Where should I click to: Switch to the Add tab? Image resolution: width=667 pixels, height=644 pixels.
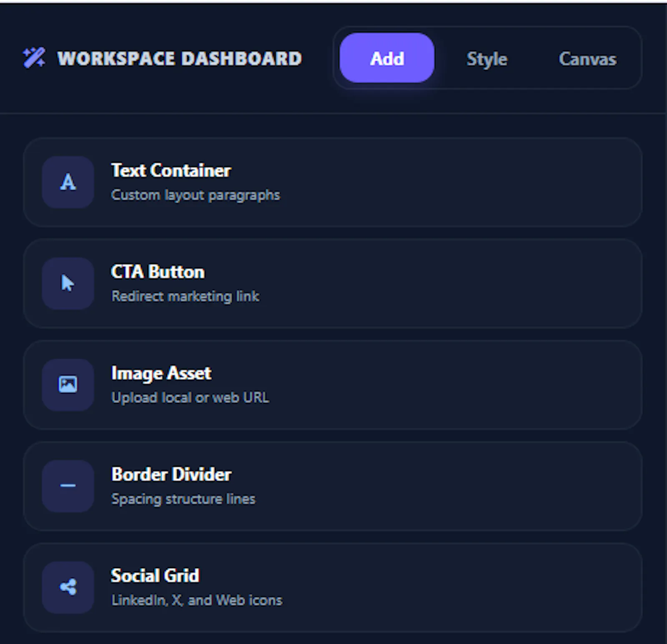[x=387, y=58]
